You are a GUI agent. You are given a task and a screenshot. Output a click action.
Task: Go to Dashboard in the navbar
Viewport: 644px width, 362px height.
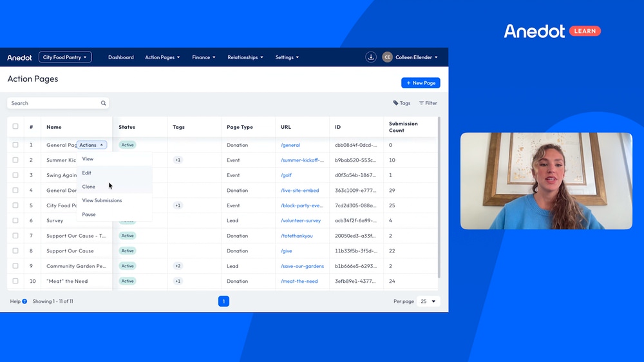click(x=121, y=57)
